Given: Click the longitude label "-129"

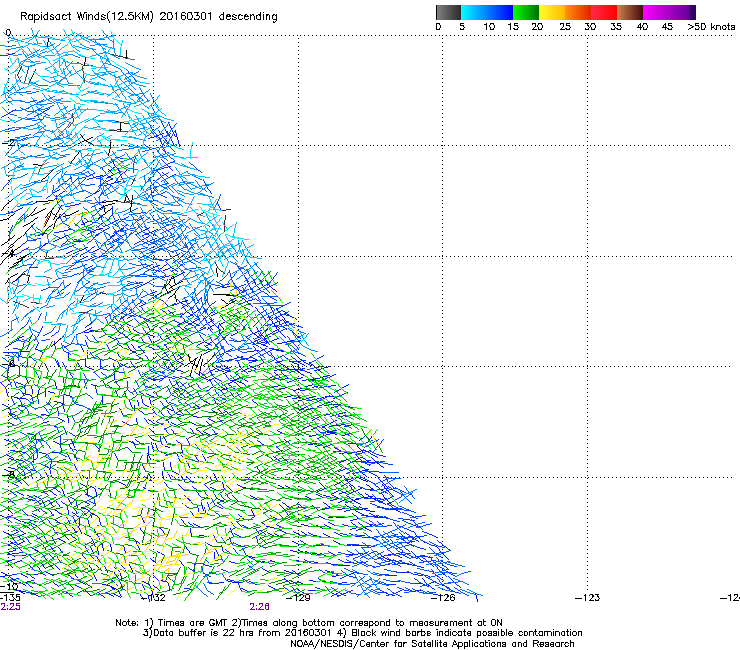Looking at the screenshot, I should tap(299, 598).
